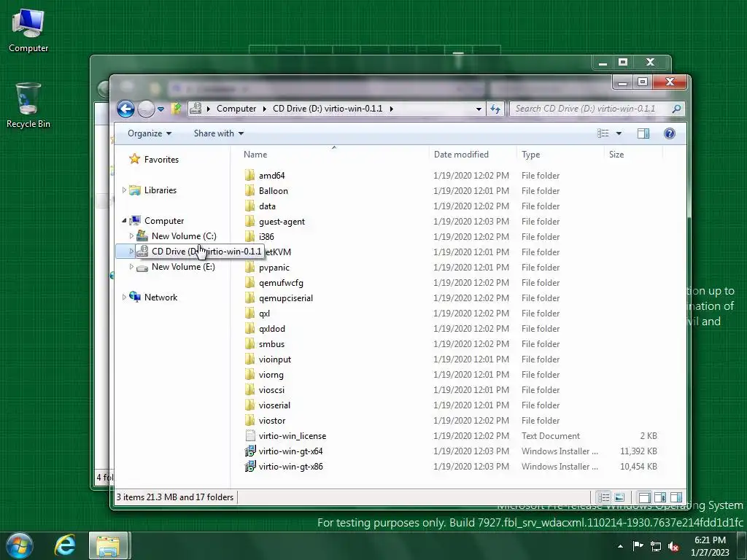
Task: Select Network in the navigation pane
Action: (160, 297)
